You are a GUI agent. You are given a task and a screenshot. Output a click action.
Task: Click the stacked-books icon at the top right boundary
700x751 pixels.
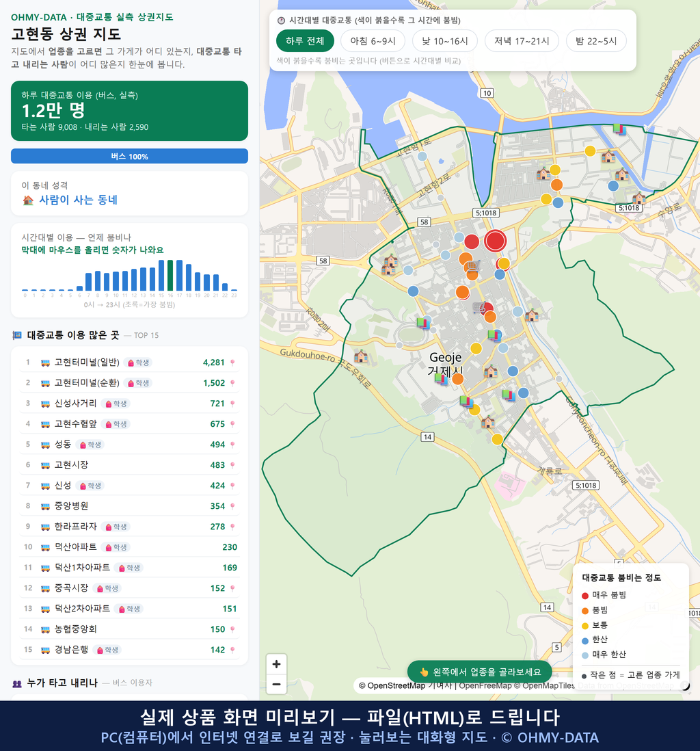pyautogui.click(x=619, y=129)
